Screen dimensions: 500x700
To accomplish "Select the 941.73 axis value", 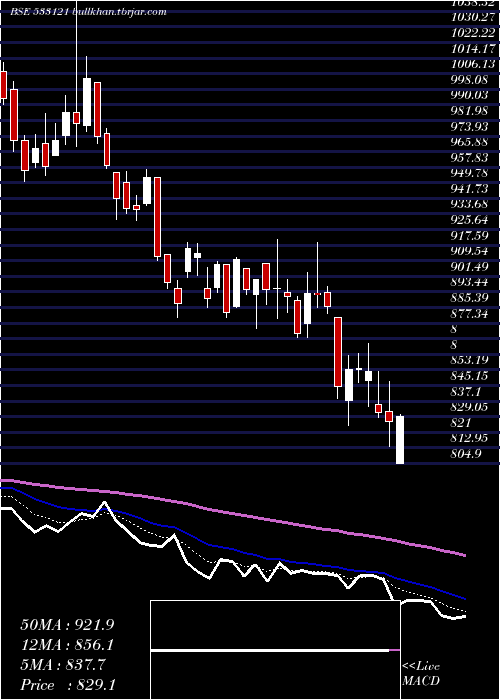I will click(471, 189).
